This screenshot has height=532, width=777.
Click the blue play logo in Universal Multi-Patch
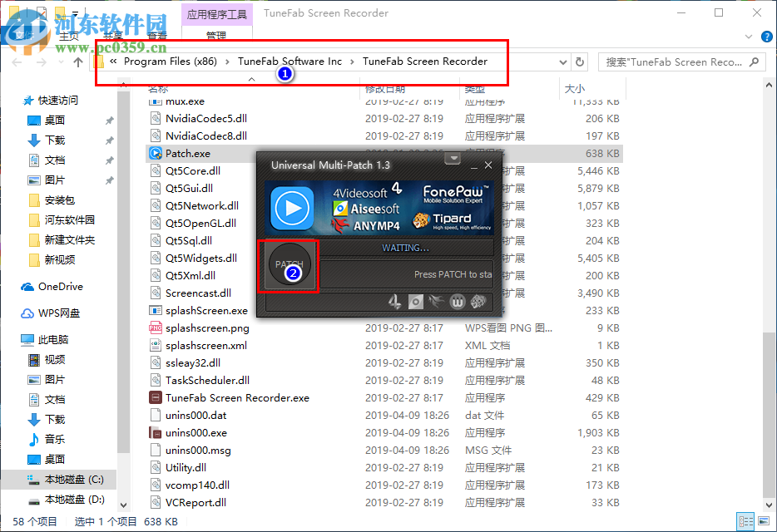(291, 208)
